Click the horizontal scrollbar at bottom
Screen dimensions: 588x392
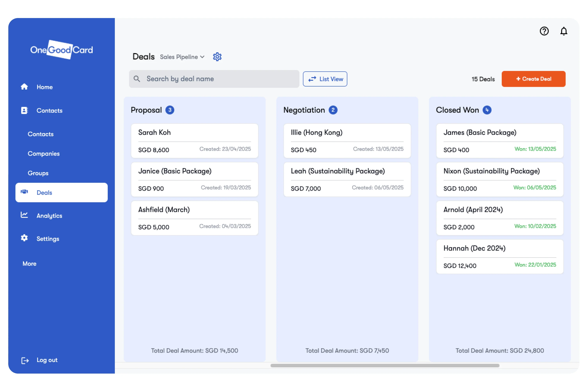click(385, 366)
